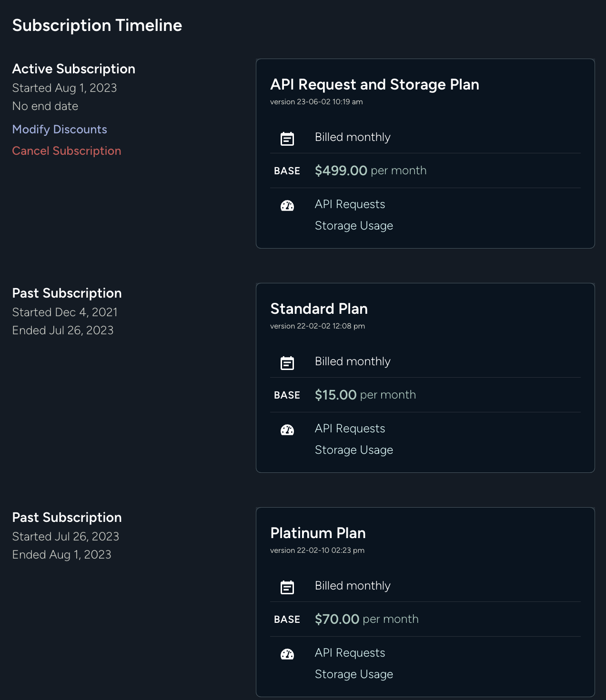Viewport: 606px width, 700px height.
Task: Click the $499.00 per month base price
Action: point(370,170)
